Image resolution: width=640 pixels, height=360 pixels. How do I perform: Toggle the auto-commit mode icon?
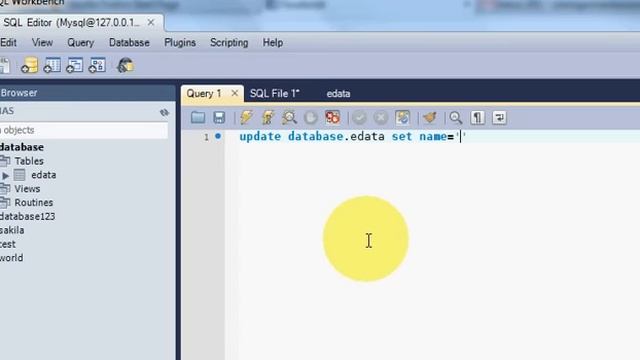[x=402, y=118]
